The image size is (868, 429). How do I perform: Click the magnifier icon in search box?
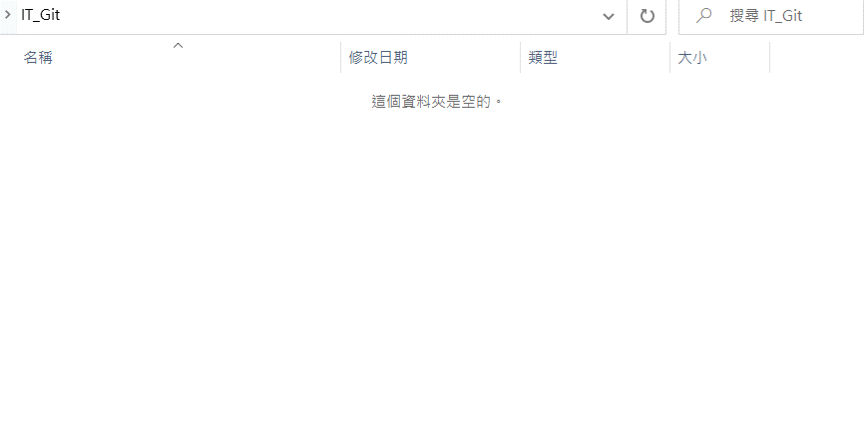click(x=703, y=16)
